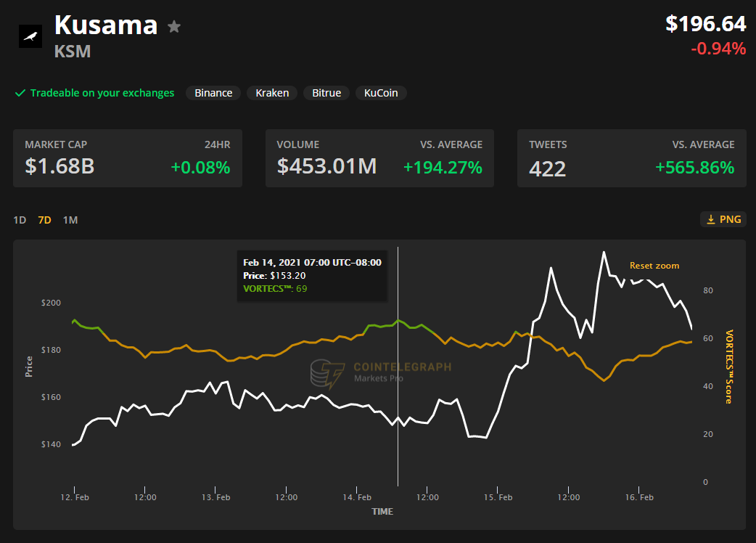This screenshot has height=543, width=756.
Task: Click the $453.01M volume value
Action: tap(327, 166)
